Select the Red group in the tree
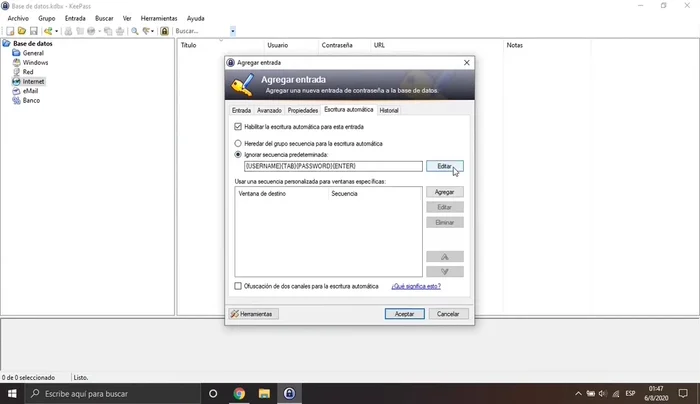The width and height of the screenshot is (700, 404). (x=28, y=72)
